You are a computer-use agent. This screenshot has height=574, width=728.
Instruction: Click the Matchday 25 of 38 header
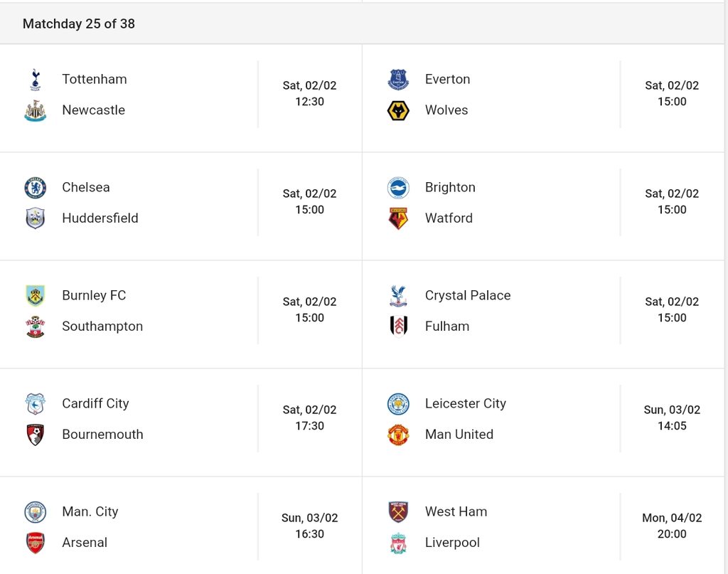pyautogui.click(x=79, y=23)
